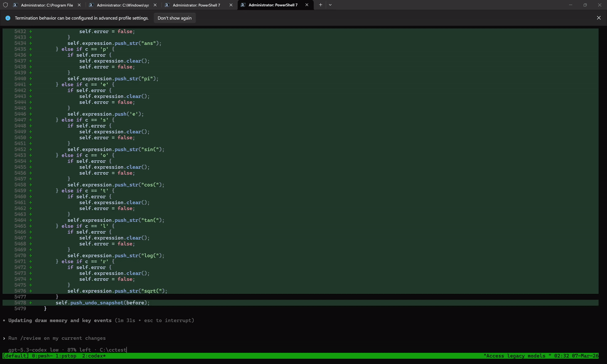Click the PowerShell icon on the third tab
Screen dimensions: 607x364
click(x=166, y=4)
